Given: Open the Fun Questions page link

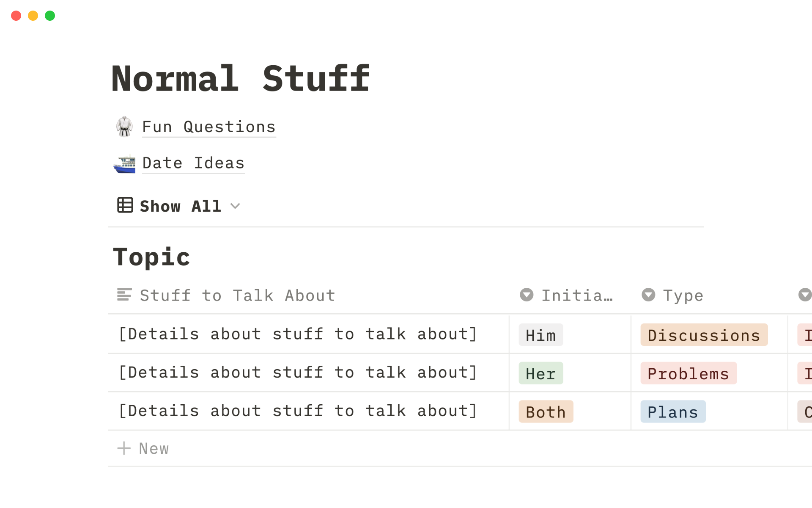Looking at the screenshot, I should pos(208,127).
